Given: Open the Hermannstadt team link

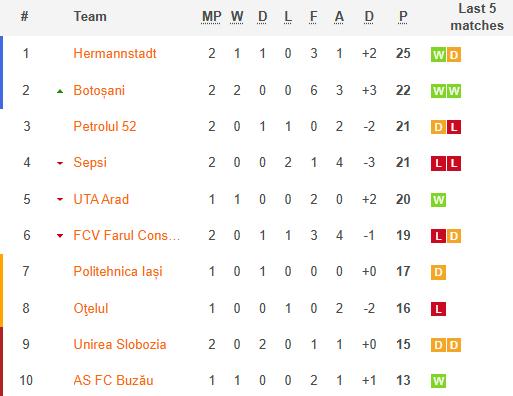Looking at the screenshot, I should click(115, 53).
